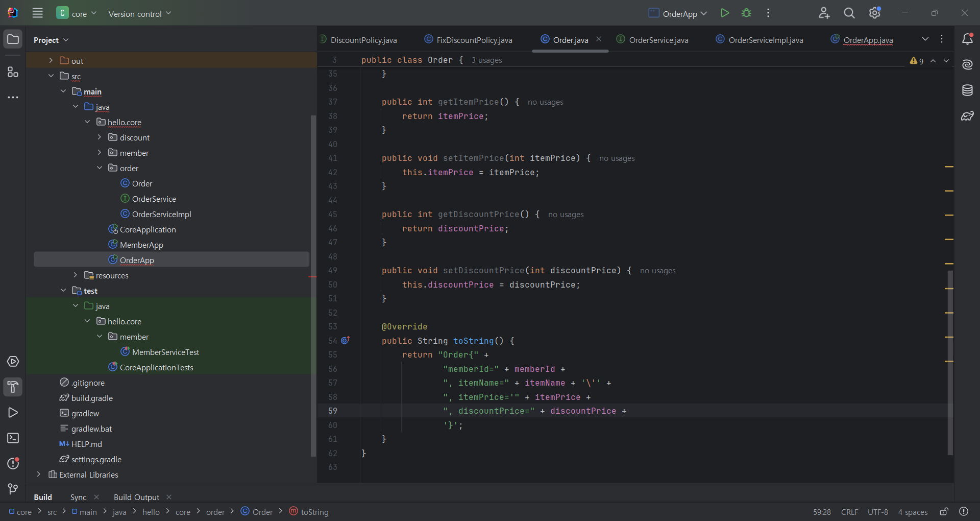Go to previous highlighted problem arrow

click(x=933, y=61)
